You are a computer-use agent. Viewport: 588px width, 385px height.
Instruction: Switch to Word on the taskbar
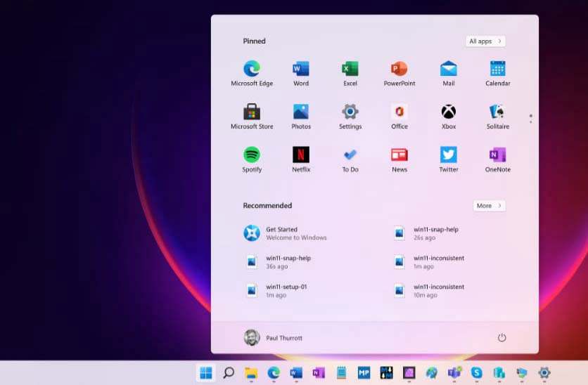(296, 372)
